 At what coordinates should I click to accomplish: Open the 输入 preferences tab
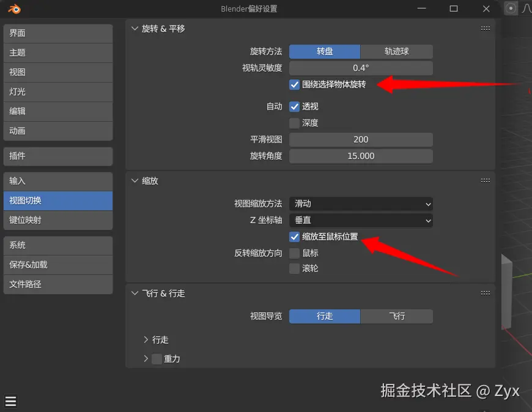(58, 182)
